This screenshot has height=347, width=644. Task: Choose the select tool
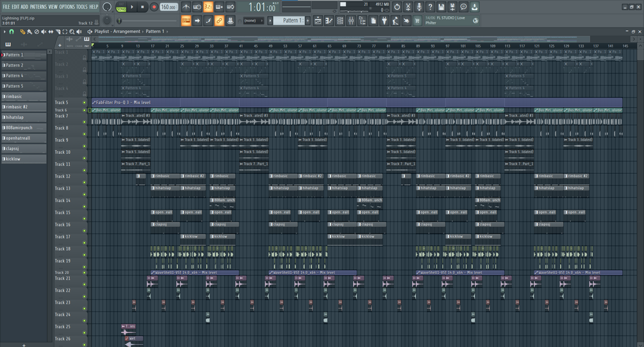click(x=65, y=31)
